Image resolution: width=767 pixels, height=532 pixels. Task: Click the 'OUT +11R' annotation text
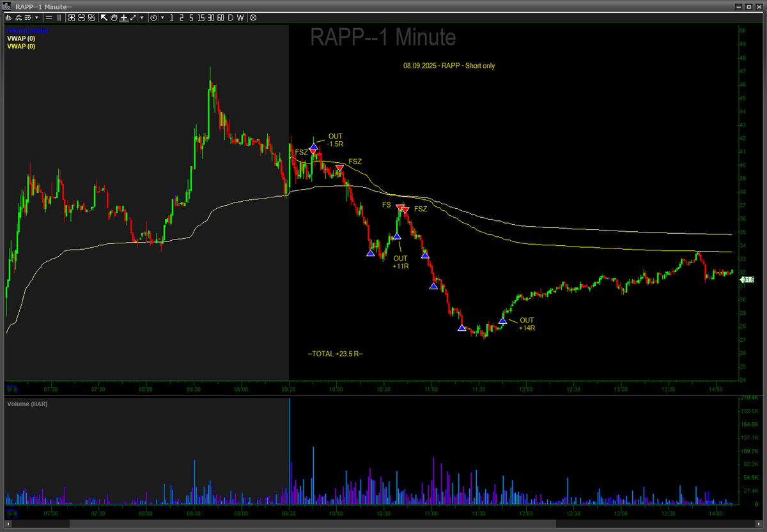pos(401,262)
